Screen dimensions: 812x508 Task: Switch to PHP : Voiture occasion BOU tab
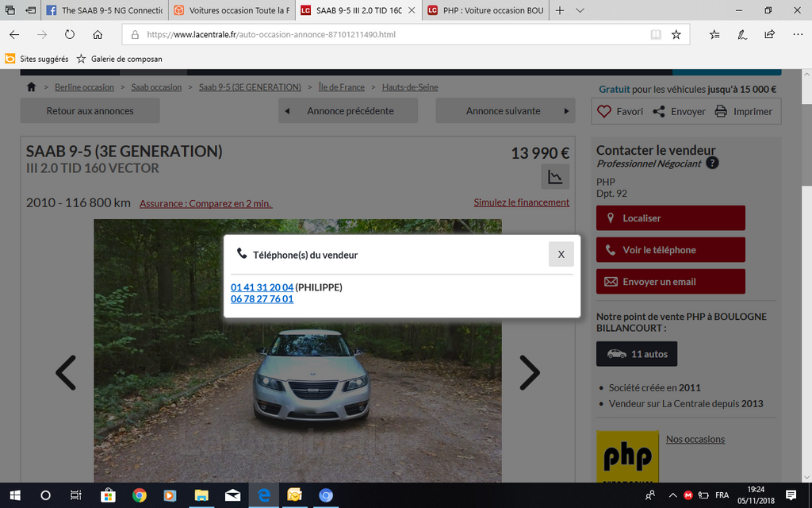(485, 10)
